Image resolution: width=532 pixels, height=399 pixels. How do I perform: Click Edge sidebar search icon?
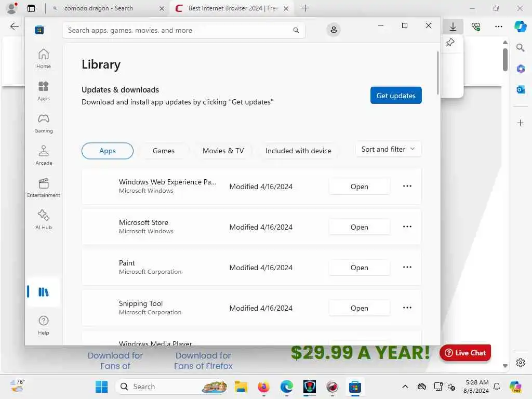(520, 48)
